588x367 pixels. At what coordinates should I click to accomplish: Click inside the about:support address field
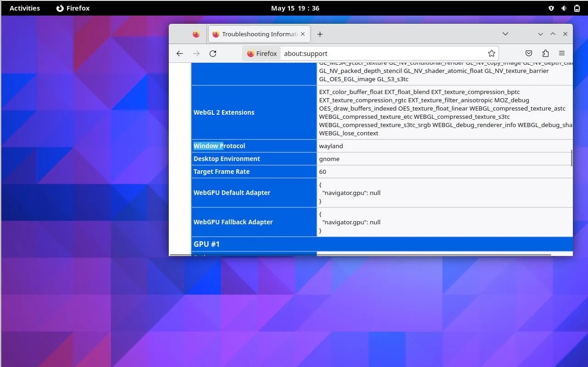click(367, 53)
